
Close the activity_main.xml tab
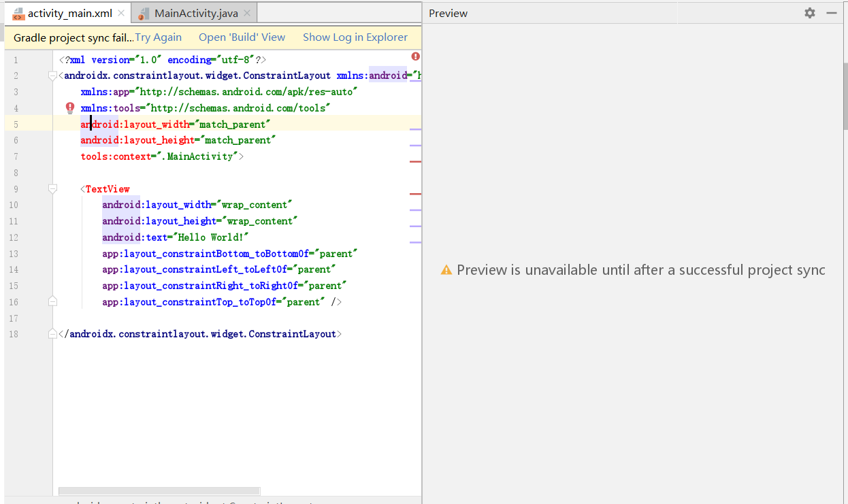pyautogui.click(x=121, y=14)
